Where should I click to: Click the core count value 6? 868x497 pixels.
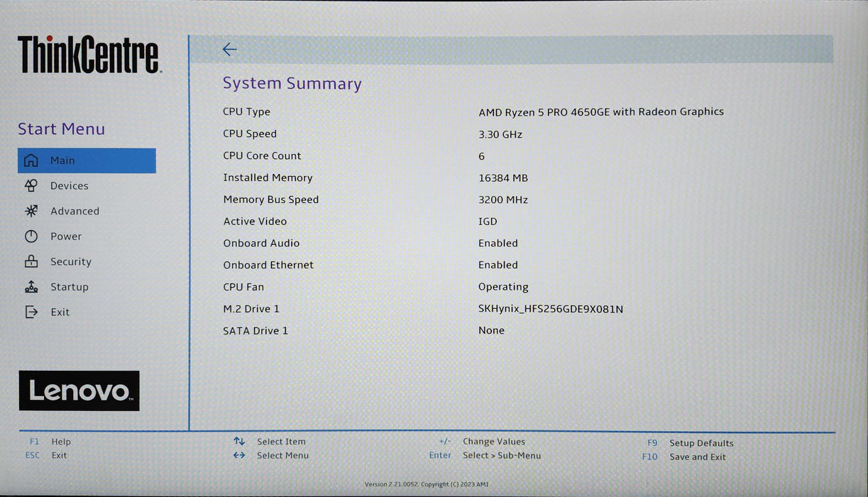(482, 156)
